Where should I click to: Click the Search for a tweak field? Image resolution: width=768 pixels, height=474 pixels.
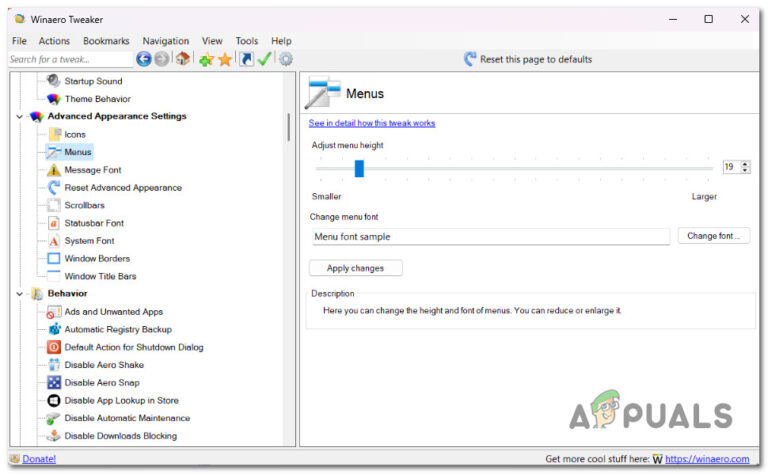(70, 59)
